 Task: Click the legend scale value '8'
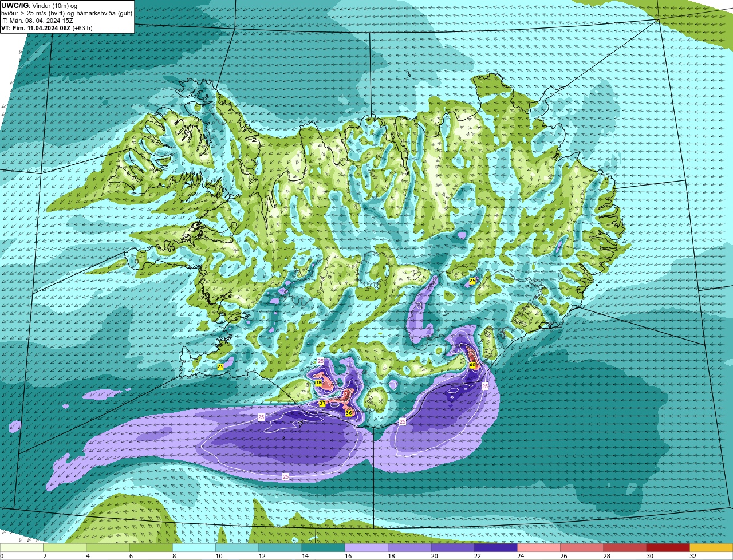point(173,556)
